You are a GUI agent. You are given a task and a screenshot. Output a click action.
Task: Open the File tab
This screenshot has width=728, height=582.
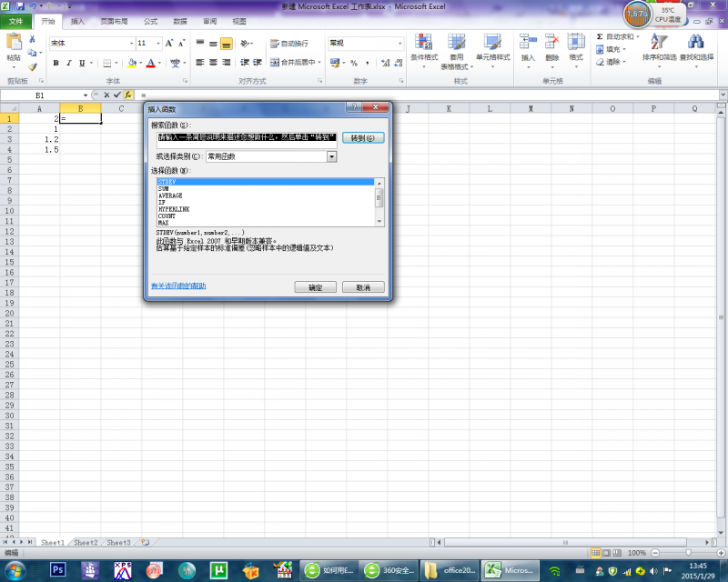tap(15, 21)
